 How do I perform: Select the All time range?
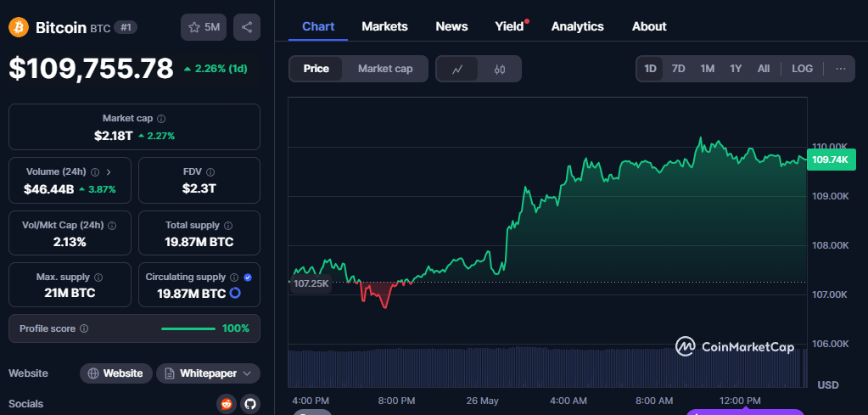click(764, 69)
